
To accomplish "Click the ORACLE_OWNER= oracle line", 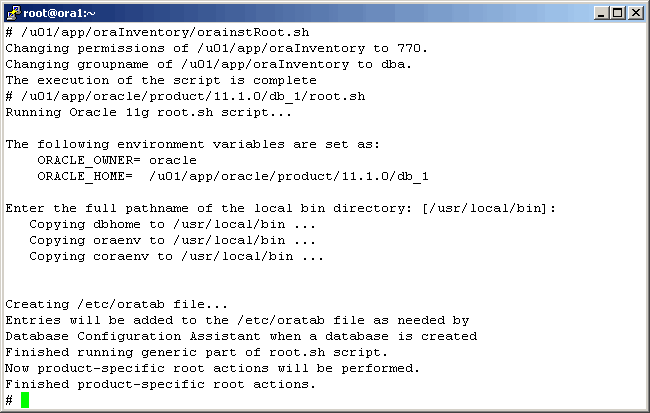I will [116, 160].
